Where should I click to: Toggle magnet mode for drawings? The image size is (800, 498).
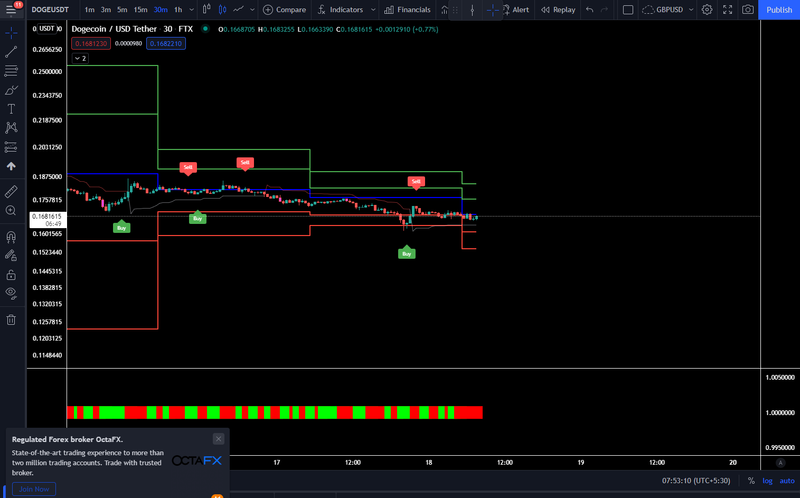[x=11, y=237]
